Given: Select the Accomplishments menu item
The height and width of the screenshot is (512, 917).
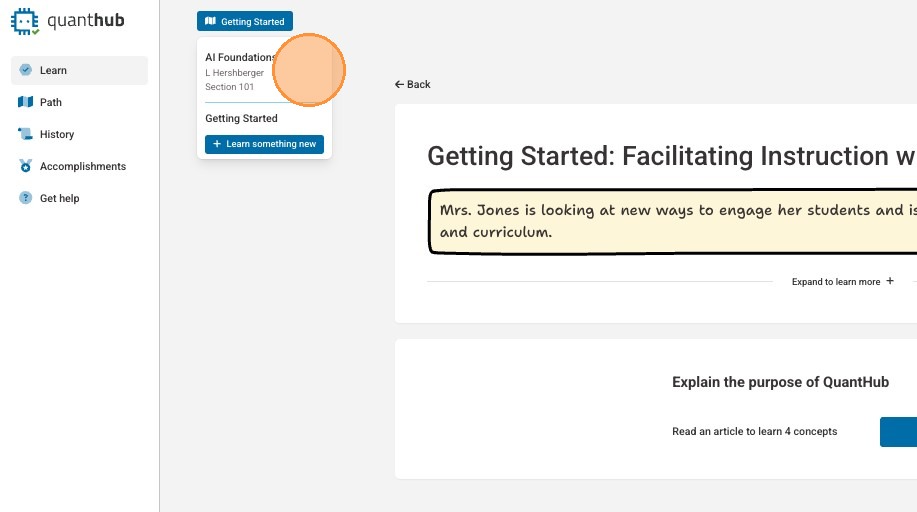Looking at the screenshot, I should [x=83, y=166].
